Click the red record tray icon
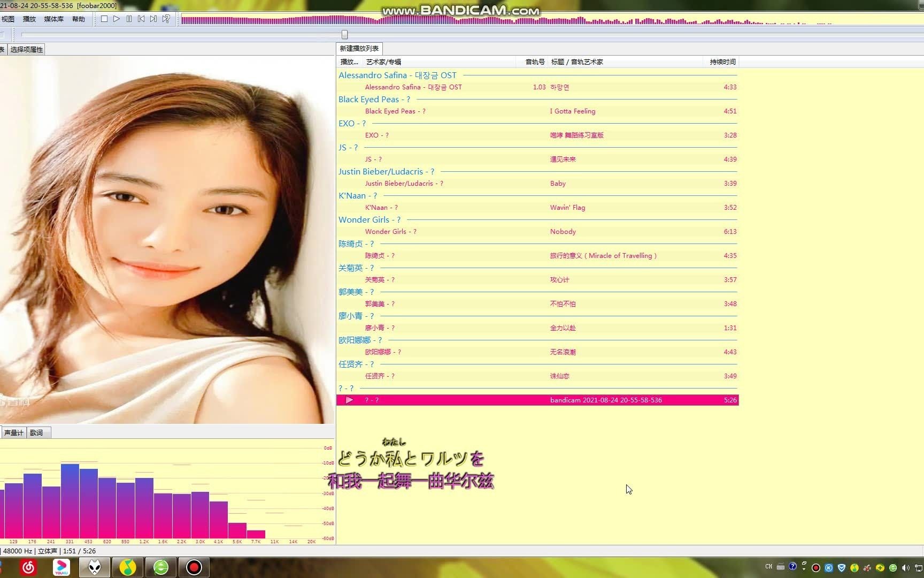The height and width of the screenshot is (578, 924). [816, 568]
